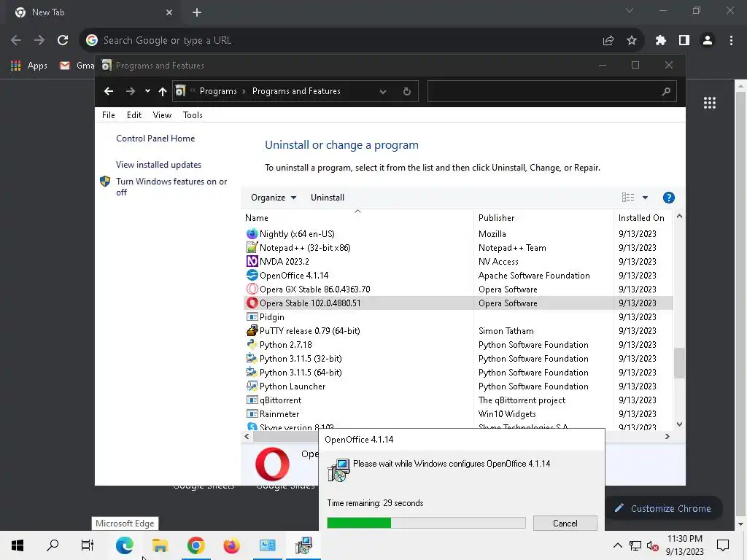This screenshot has width=747, height=560.
Task: Click the Notepad++ icon in program list
Action: click(x=252, y=248)
